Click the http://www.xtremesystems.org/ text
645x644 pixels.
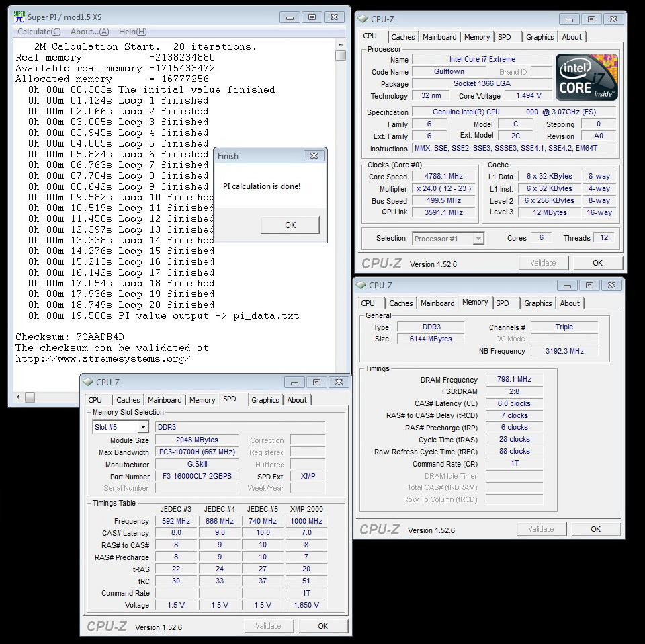103,359
